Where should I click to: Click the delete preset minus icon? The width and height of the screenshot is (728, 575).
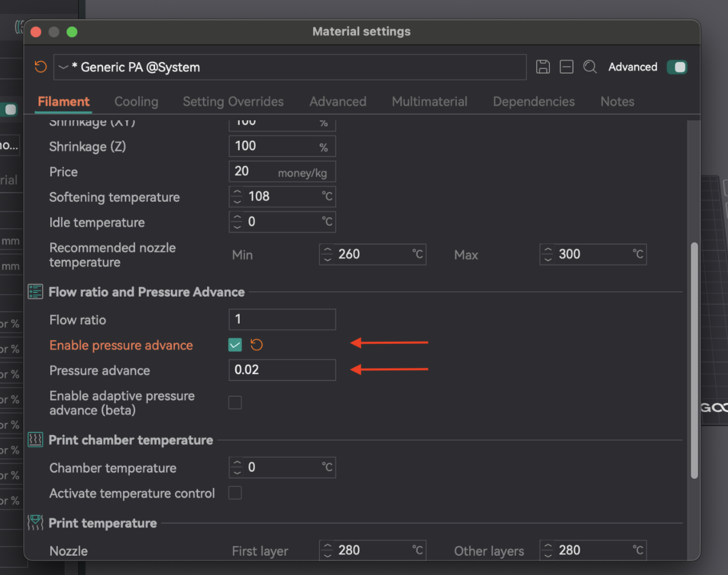[x=566, y=67]
